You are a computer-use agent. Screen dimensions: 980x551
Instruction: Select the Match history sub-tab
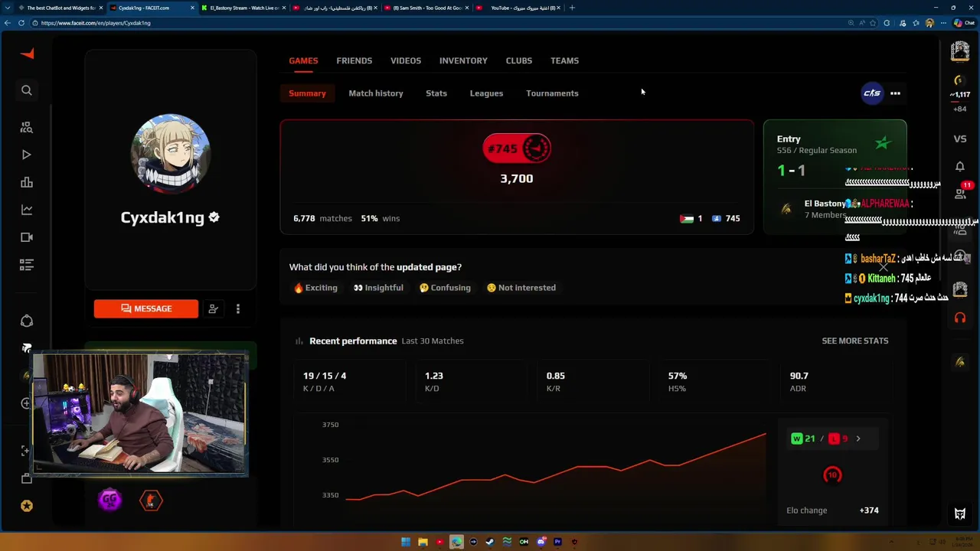coord(376,93)
